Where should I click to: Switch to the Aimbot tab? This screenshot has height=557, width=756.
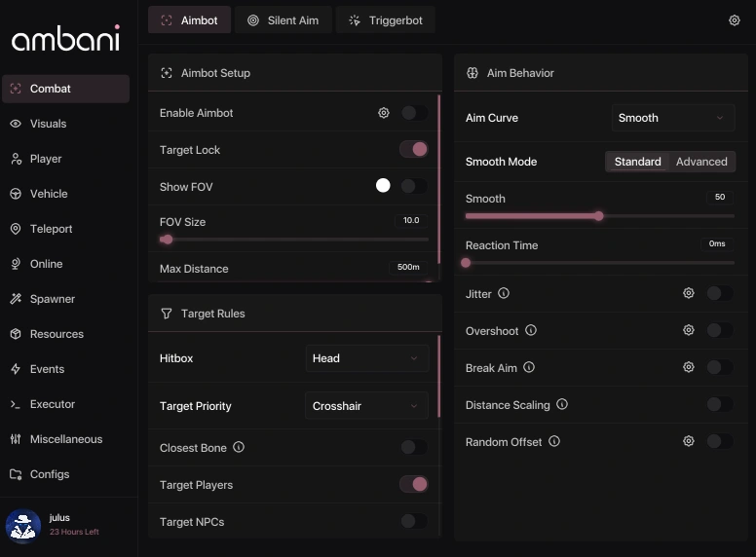pyautogui.click(x=189, y=20)
